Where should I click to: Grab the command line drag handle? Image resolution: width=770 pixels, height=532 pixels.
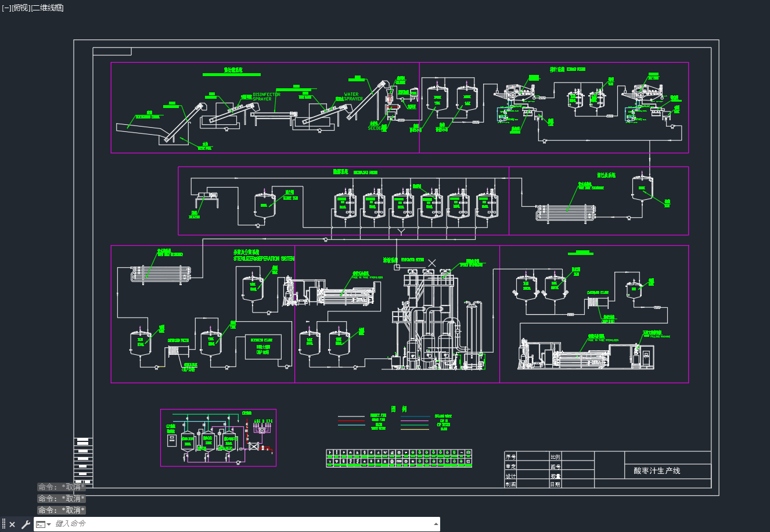pyautogui.click(x=4, y=524)
